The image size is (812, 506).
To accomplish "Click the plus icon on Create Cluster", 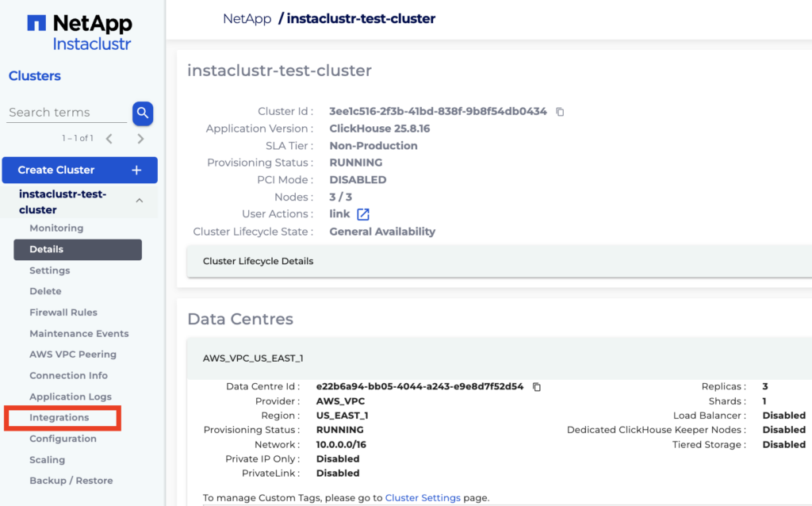I will (x=136, y=170).
